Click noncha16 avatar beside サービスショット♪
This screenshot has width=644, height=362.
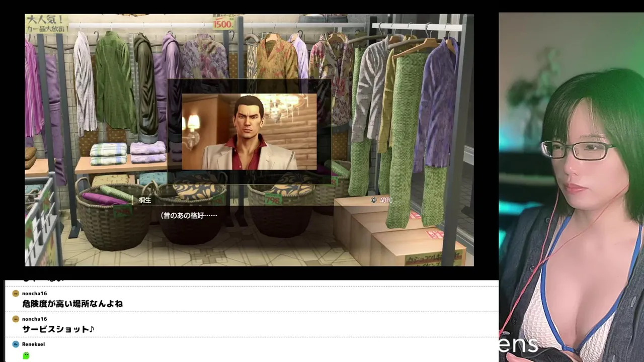16,319
